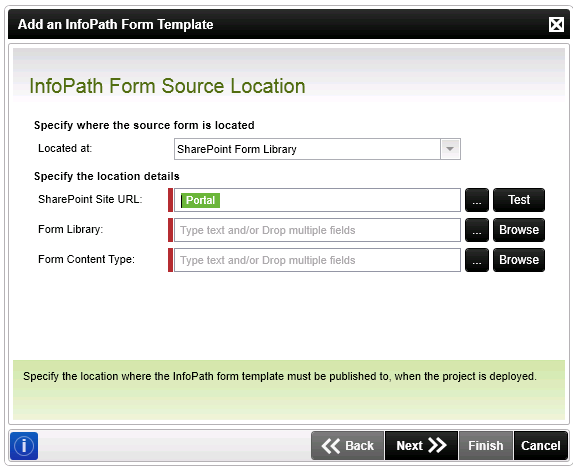The width and height of the screenshot is (573, 469).
Task: Click the 'Form Content Type:' label
Action: 86,259
